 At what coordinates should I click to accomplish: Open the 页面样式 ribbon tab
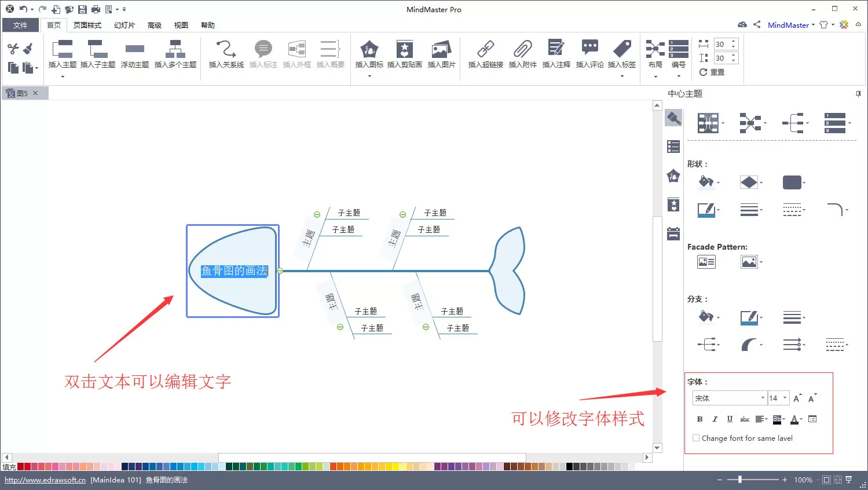tap(87, 25)
